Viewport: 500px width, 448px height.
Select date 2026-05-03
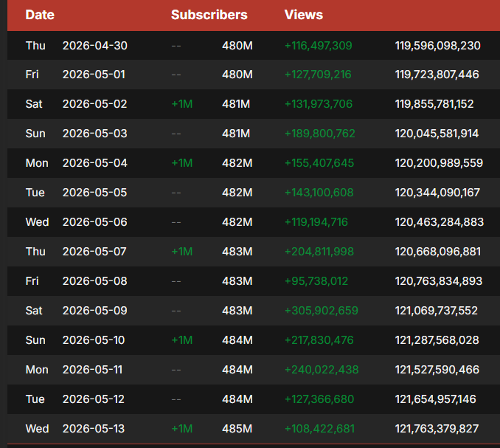pos(94,134)
